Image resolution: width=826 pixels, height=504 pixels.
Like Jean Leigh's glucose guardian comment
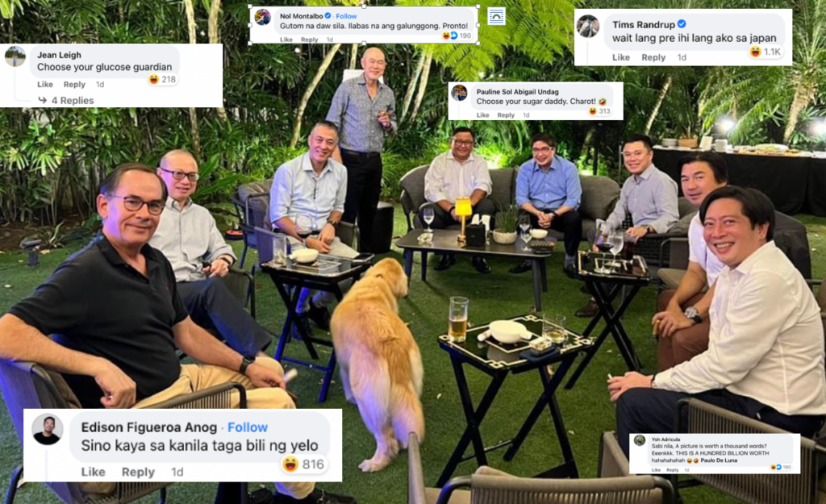(45, 84)
